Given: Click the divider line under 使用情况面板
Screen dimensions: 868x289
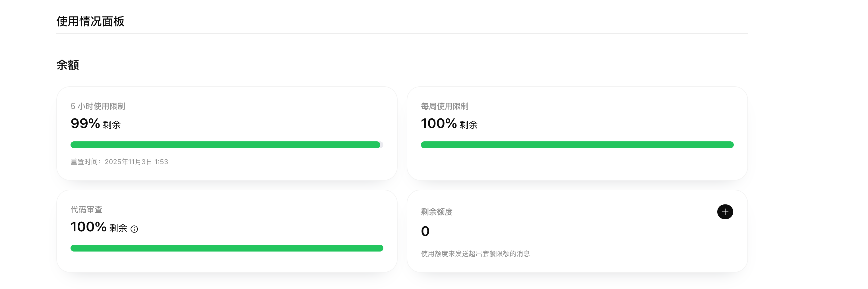Looking at the screenshot, I should pos(402,34).
